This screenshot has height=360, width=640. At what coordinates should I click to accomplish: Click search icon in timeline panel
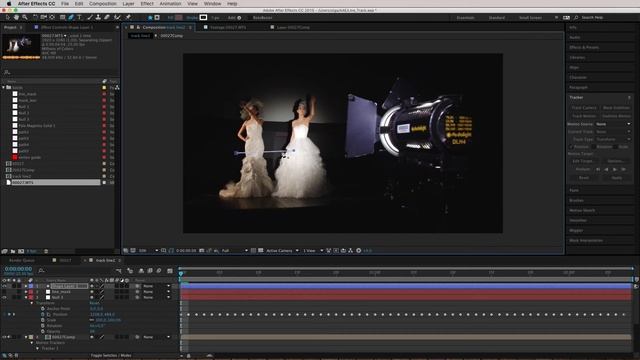tap(41, 270)
